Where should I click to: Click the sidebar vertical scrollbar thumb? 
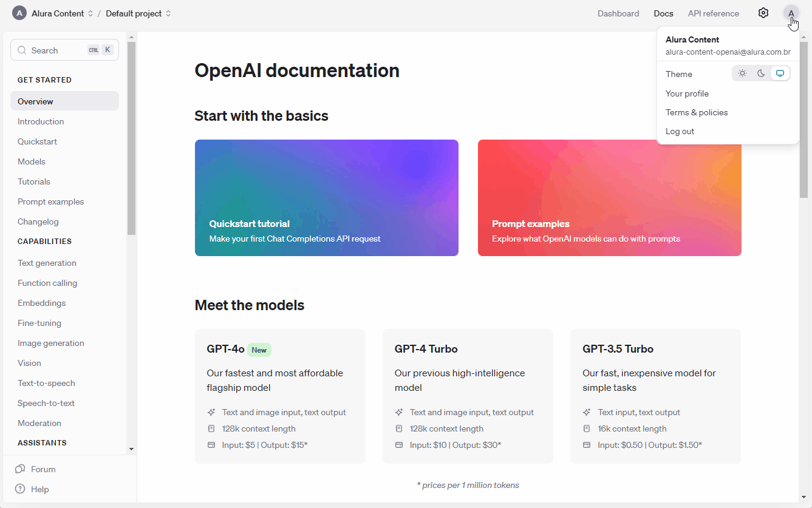point(131,138)
